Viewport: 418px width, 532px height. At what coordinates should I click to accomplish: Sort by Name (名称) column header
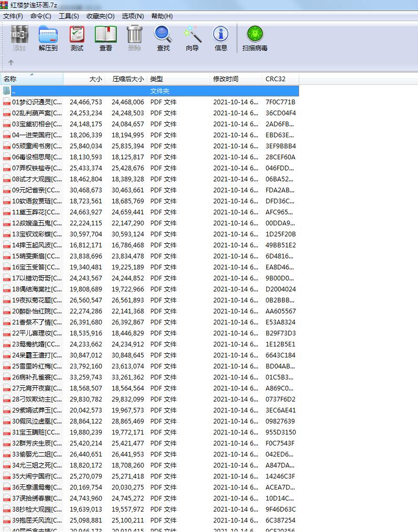(x=31, y=79)
